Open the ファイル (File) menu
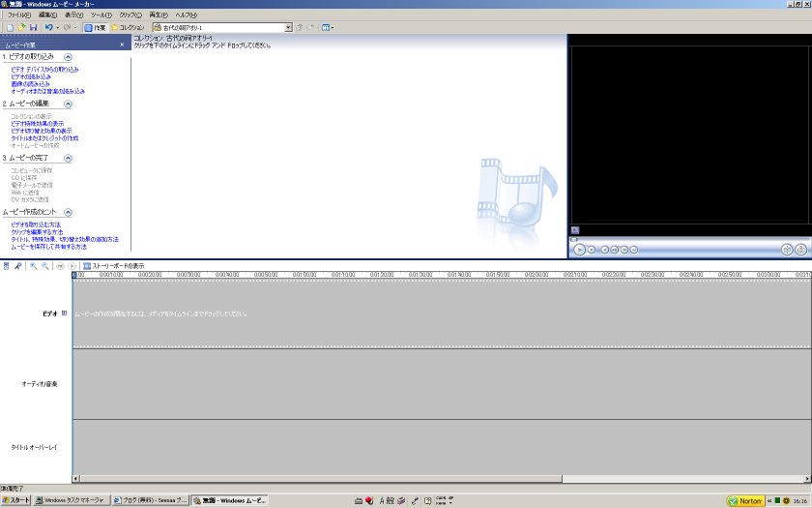 click(19, 15)
